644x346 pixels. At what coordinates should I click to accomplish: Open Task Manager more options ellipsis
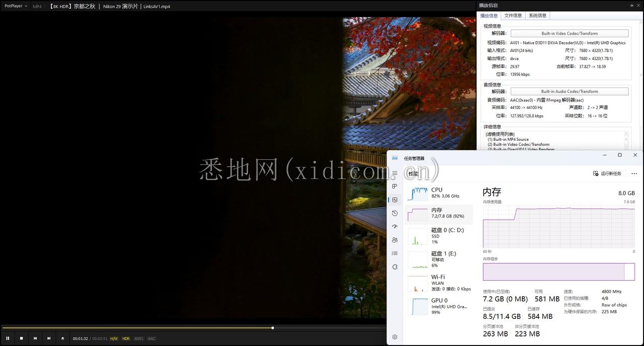634,174
